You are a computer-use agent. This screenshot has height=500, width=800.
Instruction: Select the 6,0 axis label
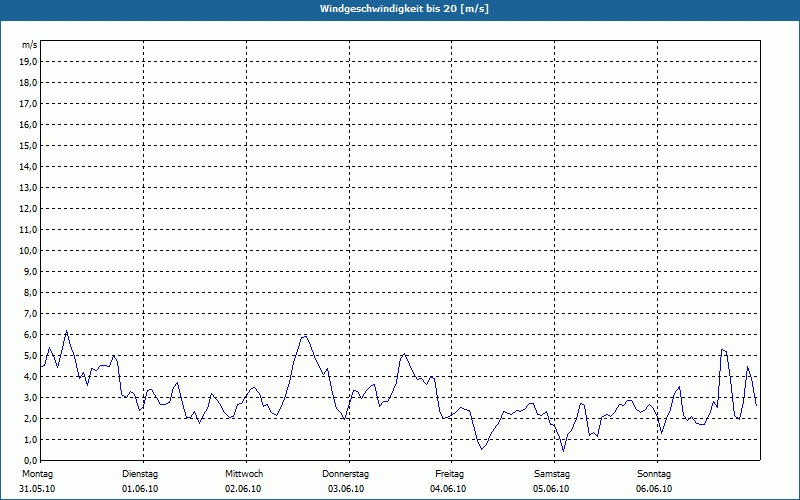31,334
